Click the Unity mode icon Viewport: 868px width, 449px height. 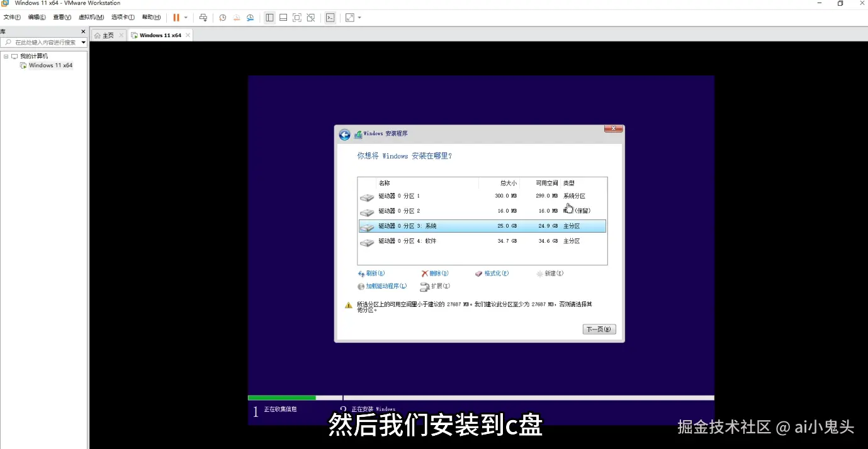tap(311, 18)
